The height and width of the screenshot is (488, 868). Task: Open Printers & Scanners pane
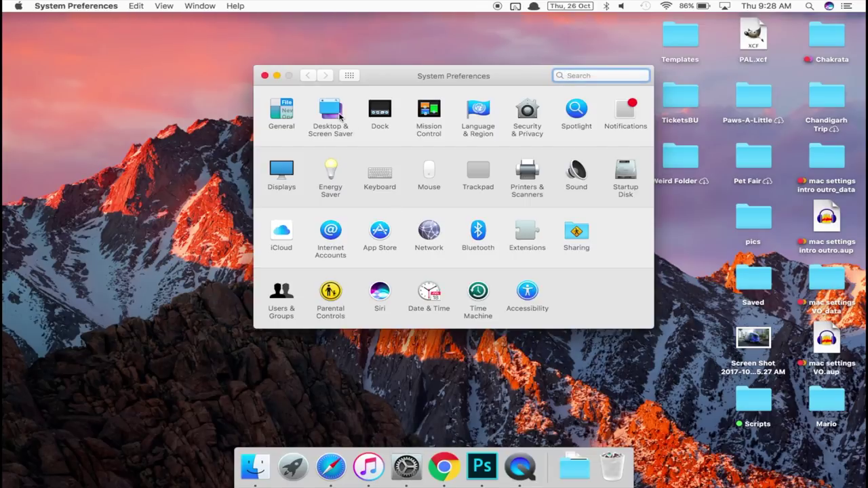(527, 178)
